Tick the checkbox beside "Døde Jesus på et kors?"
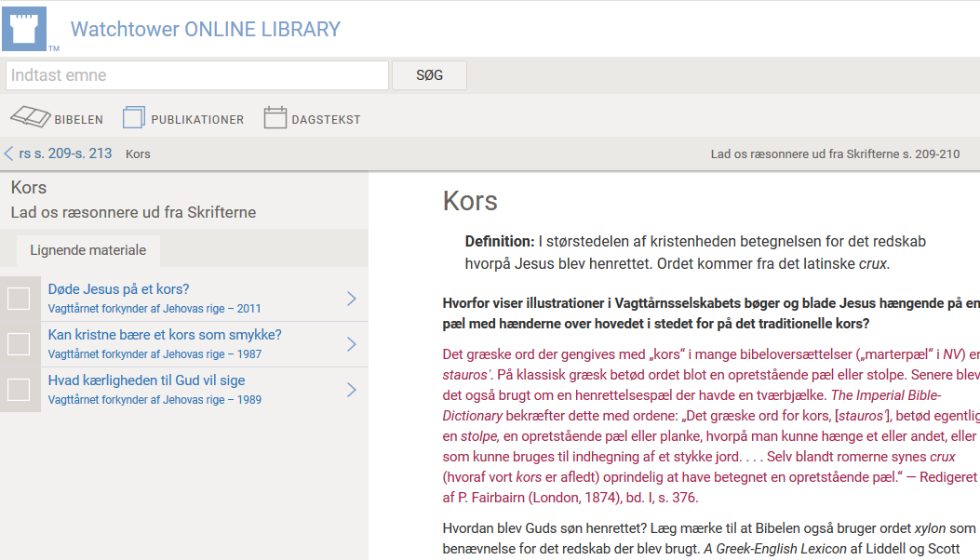 [19, 299]
